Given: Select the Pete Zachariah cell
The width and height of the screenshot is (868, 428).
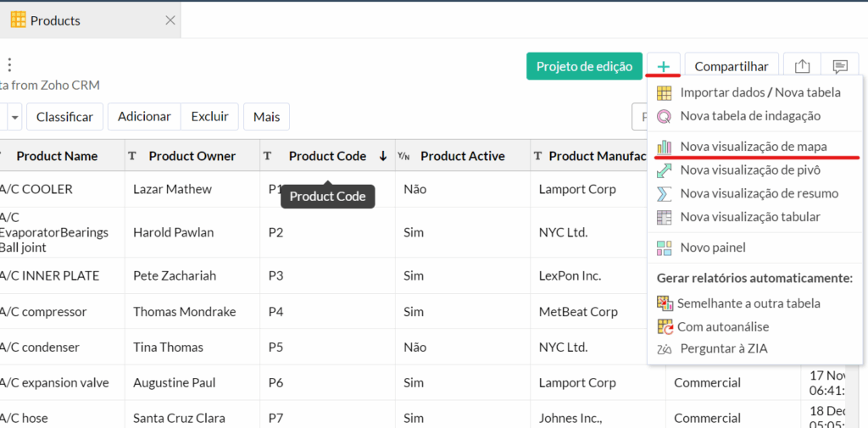Looking at the screenshot, I should pos(192,275).
